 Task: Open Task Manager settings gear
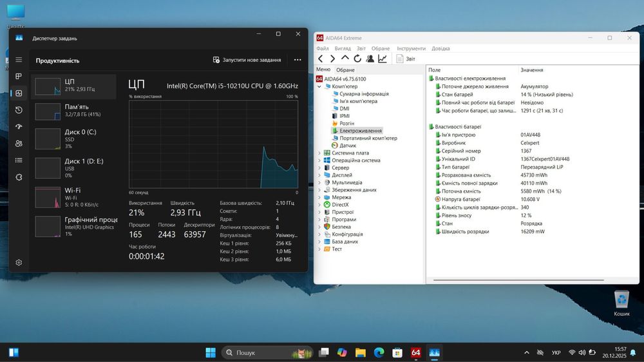click(19, 263)
